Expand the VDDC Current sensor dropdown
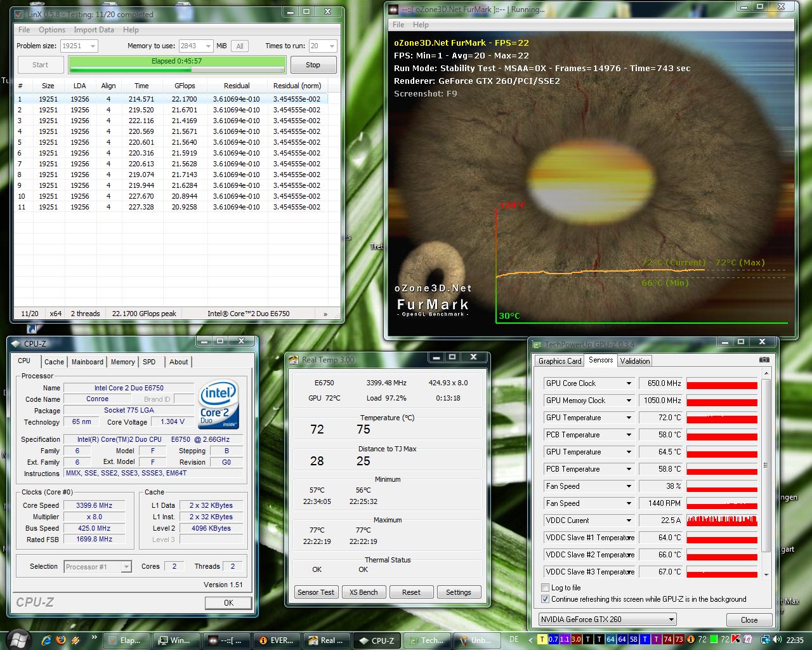 pyautogui.click(x=629, y=521)
